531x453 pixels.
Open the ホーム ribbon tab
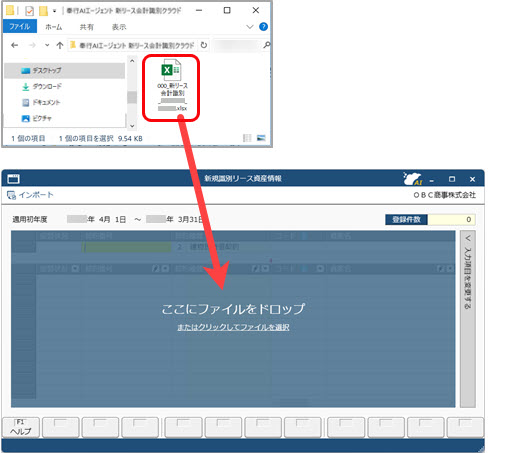[54, 27]
